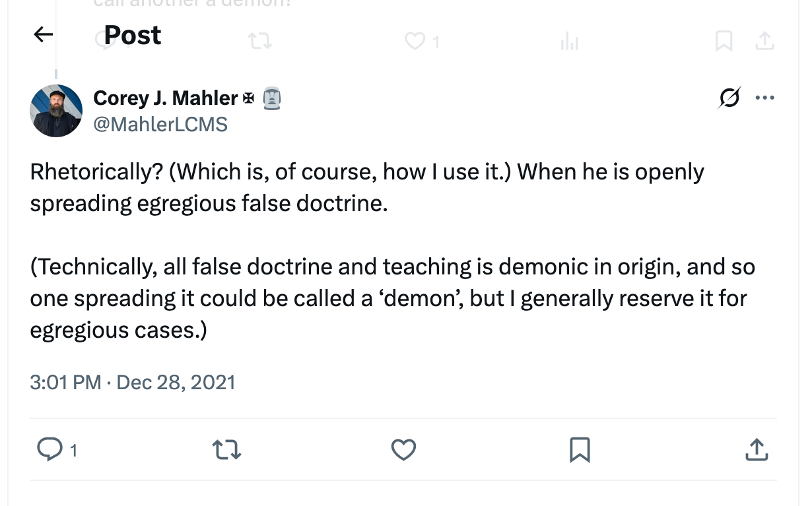Click the 3:01 PM · Dec 28, 2021 timestamp
This screenshot has height=506, width=812.
(x=133, y=383)
